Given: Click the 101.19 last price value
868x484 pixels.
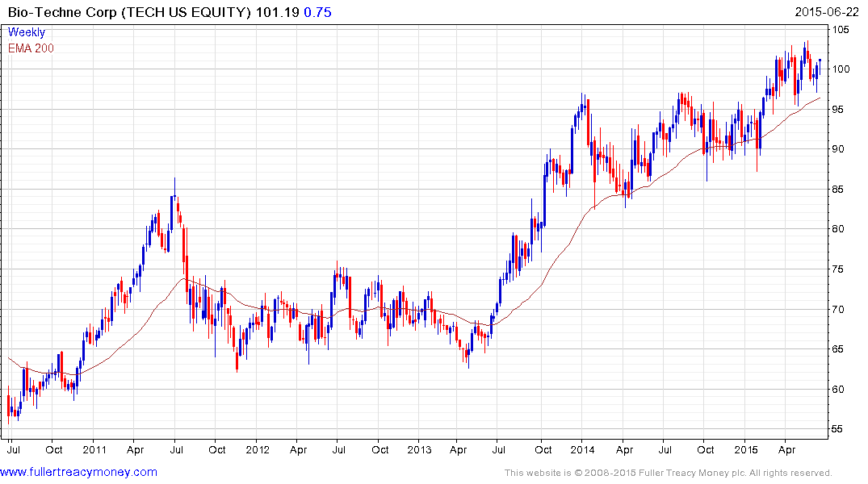Looking at the screenshot, I should coord(277,12).
